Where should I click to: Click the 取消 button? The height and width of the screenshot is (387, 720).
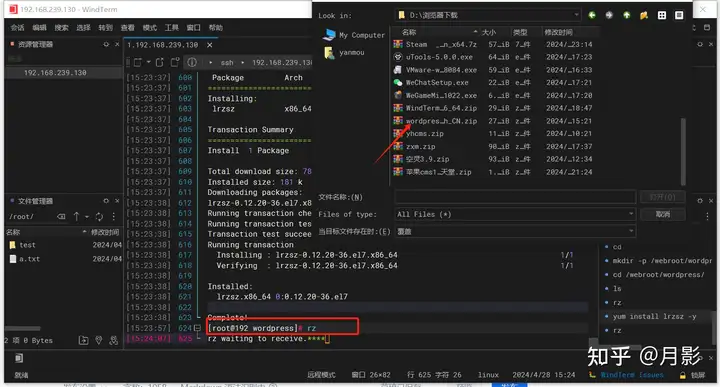tap(663, 214)
